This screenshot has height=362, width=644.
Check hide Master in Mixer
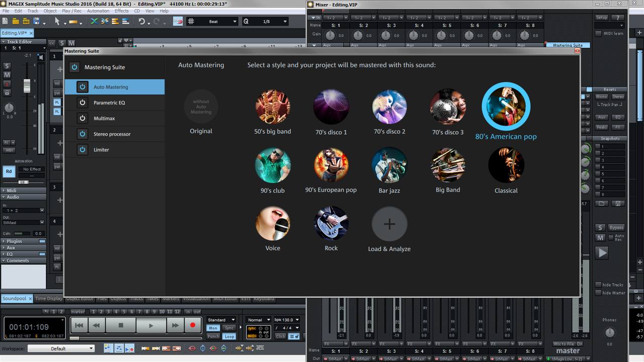click(x=598, y=293)
